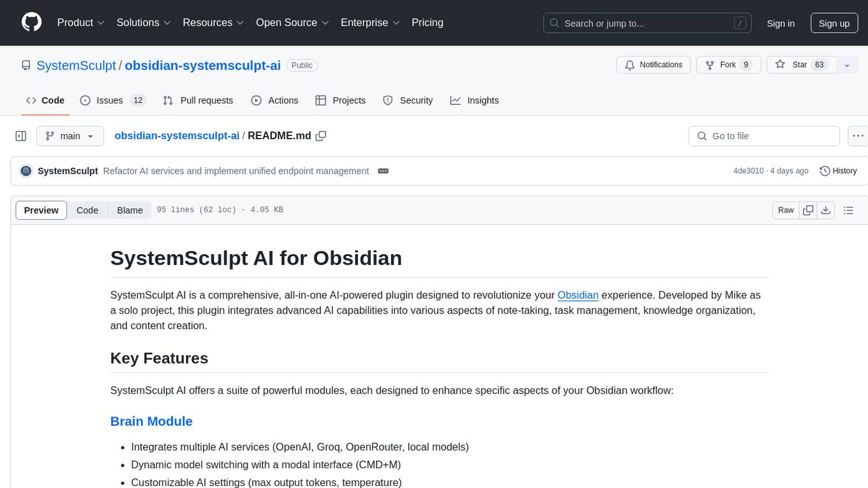Open the main branch selector
The width and height of the screenshot is (868, 488).
tap(70, 136)
